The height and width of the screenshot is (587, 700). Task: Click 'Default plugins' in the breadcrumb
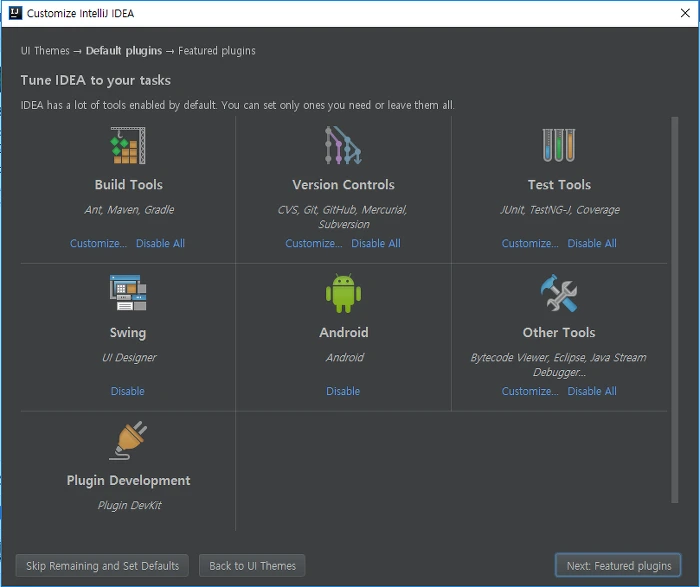(x=124, y=51)
